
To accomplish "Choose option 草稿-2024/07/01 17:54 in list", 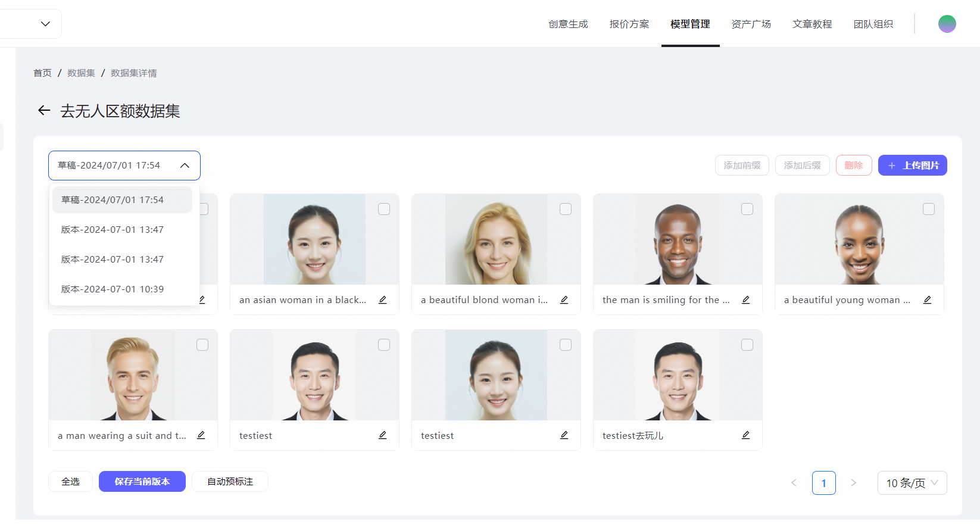I will click(122, 200).
